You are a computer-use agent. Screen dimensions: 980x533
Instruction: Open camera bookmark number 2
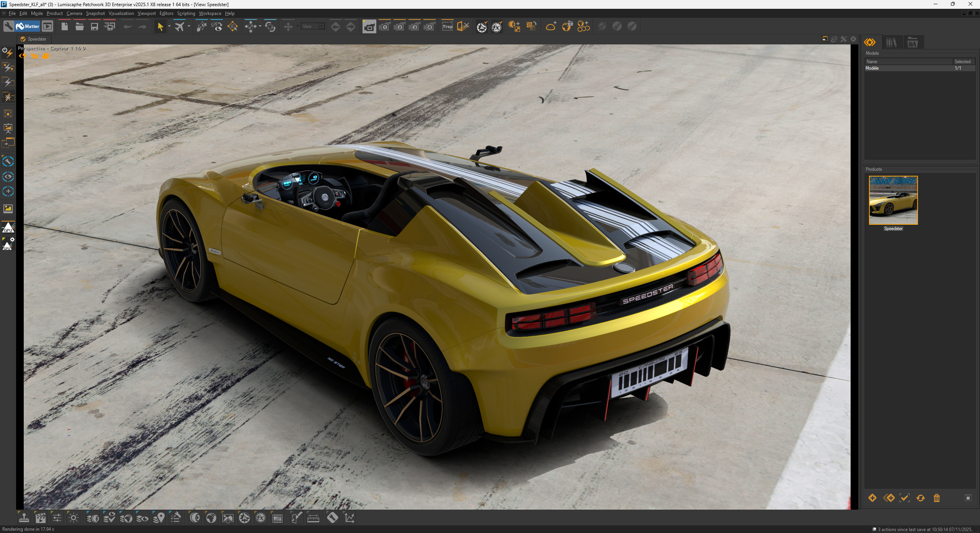pyautogui.click(x=399, y=26)
